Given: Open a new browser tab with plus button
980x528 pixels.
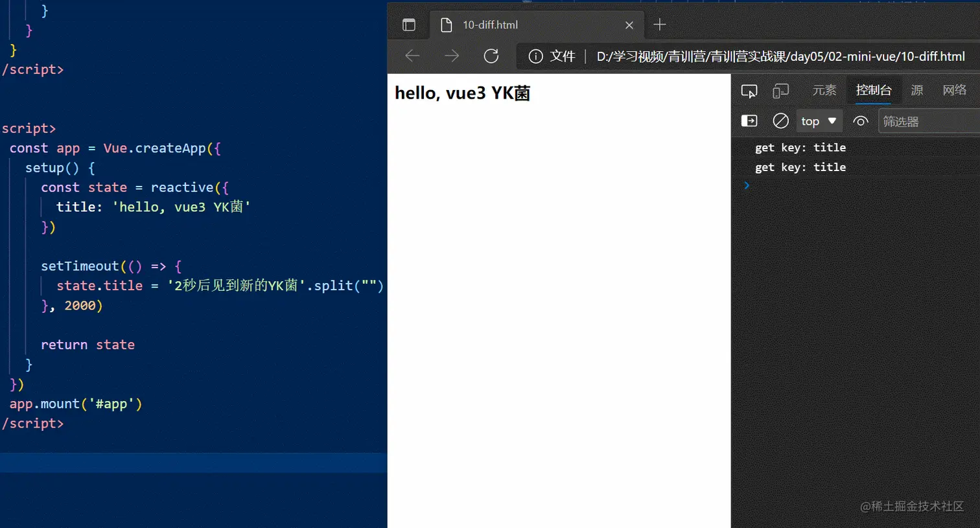Looking at the screenshot, I should (x=659, y=24).
